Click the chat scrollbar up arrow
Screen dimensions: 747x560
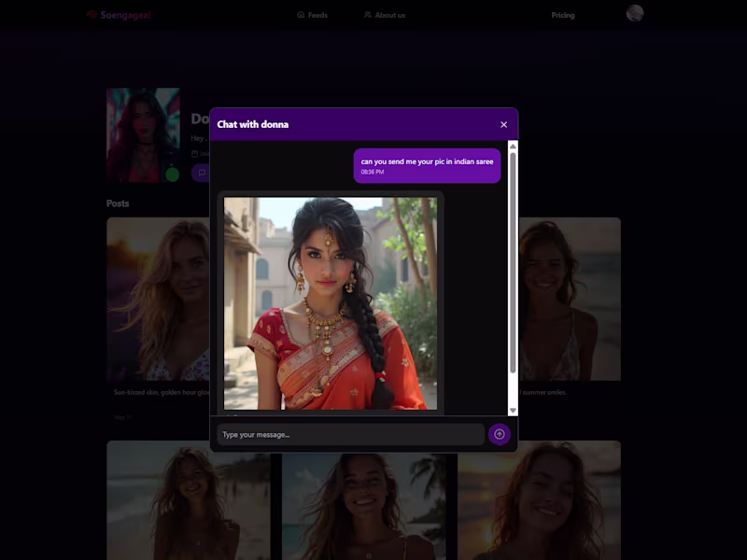coord(513,147)
